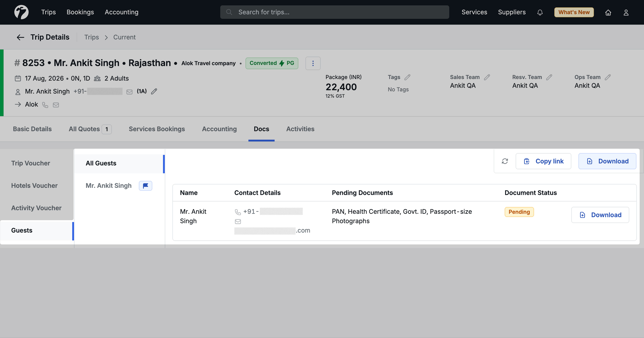Click calendar icon beside 17 Aug, 2026
The width and height of the screenshot is (644, 338).
[18, 78]
